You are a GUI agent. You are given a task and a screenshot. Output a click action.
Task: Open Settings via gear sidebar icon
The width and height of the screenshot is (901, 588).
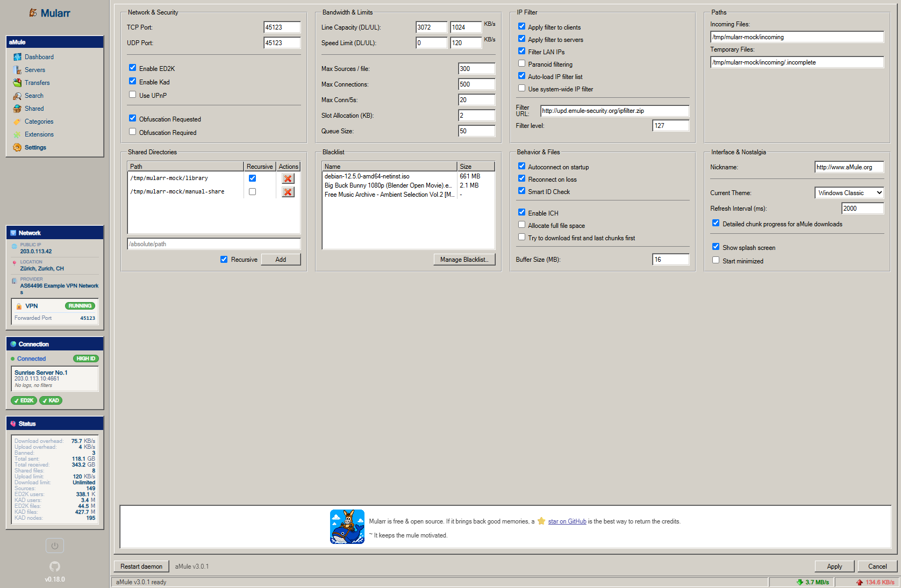[17, 147]
